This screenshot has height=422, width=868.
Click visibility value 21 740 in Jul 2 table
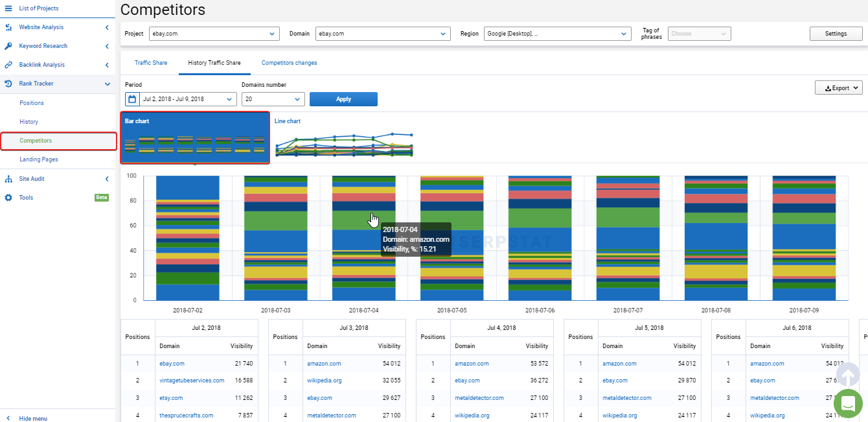(244, 364)
